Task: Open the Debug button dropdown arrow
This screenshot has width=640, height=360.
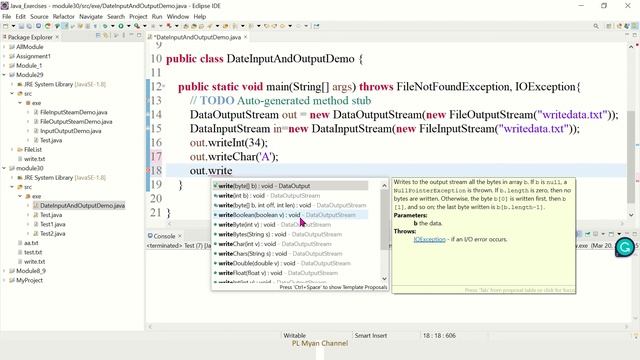Action: click(113, 26)
